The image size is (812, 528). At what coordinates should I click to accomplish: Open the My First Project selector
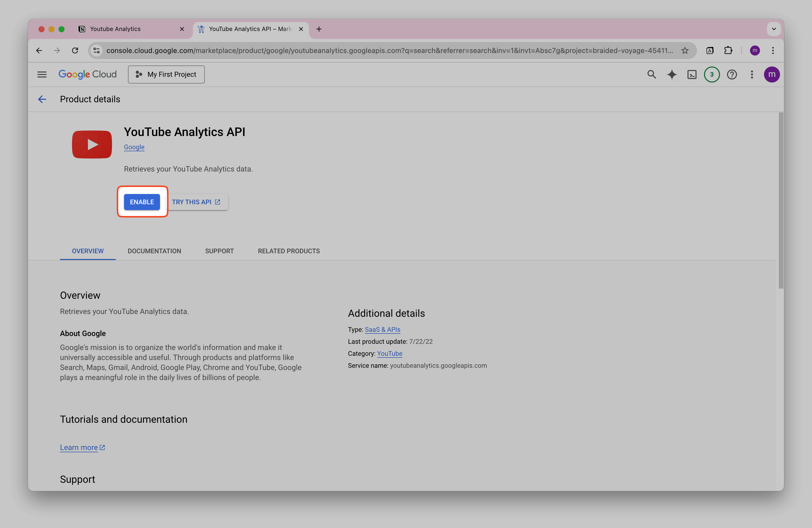coord(166,74)
